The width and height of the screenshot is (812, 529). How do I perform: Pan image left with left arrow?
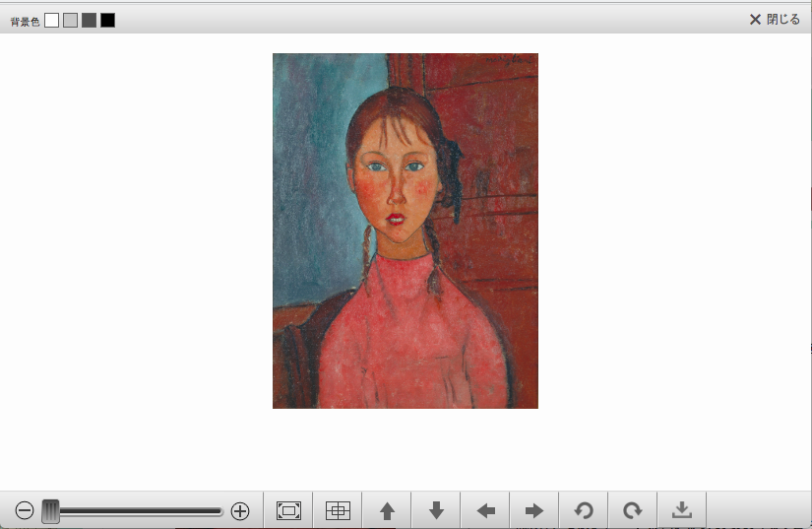pos(485,511)
